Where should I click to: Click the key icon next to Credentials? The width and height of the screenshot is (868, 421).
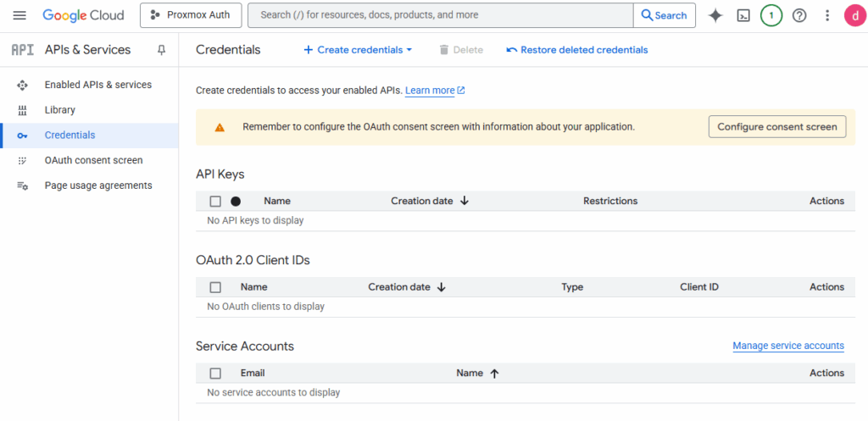click(22, 136)
